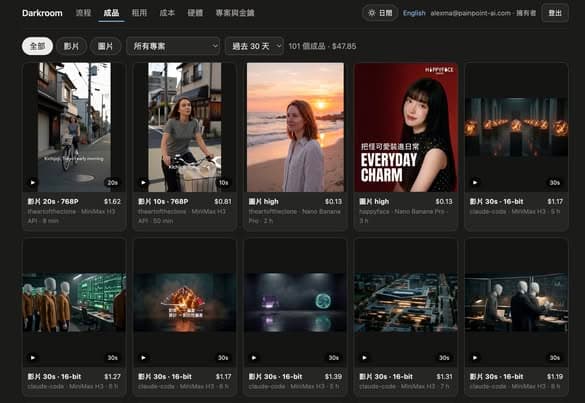585x403 pixels.
Task: Switch to the 租用 tab
Action: 139,13
